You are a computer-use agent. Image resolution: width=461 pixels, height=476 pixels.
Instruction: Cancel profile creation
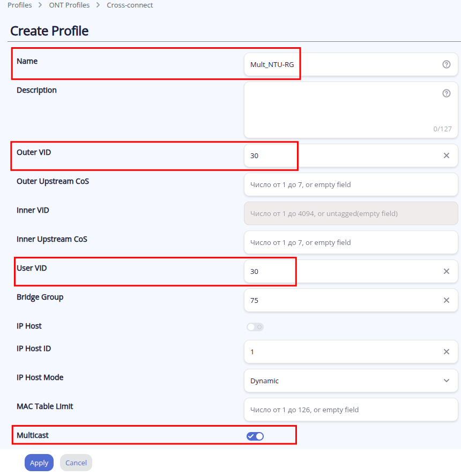[76, 463]
